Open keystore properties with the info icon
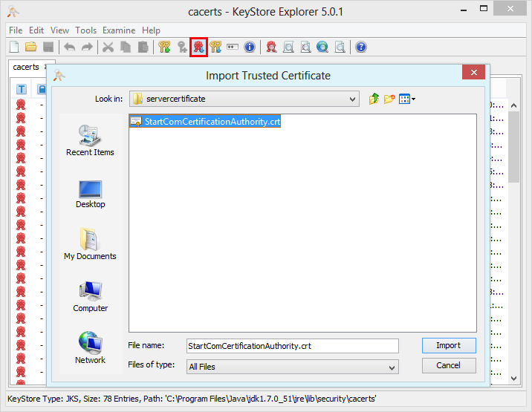The width and height of the screenshot is (532, 412). point(250,47)
